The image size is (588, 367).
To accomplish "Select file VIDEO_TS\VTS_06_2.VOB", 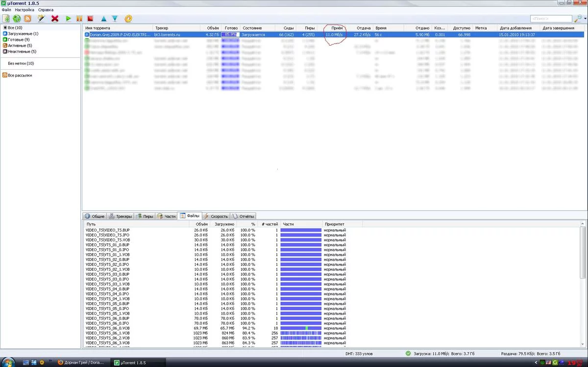I will (108, 338).
